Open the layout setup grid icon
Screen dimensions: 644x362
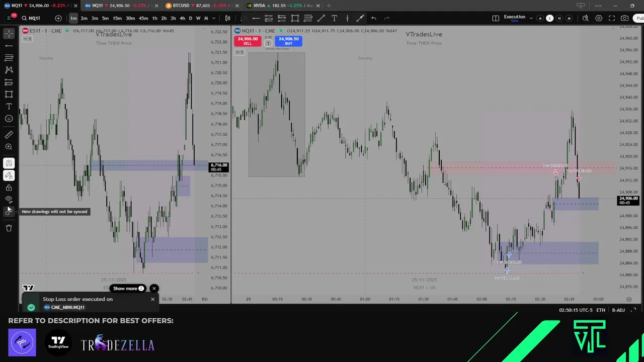(496, 18)
